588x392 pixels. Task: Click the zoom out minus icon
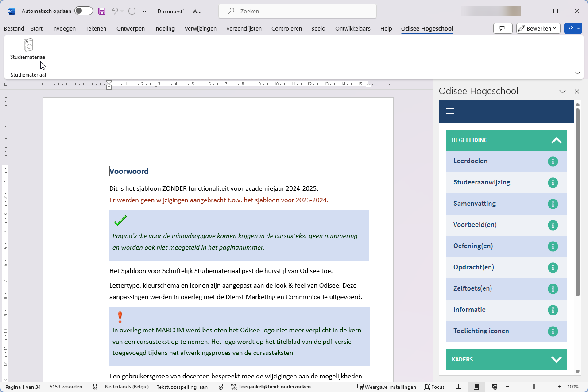[x=507, y=387]
